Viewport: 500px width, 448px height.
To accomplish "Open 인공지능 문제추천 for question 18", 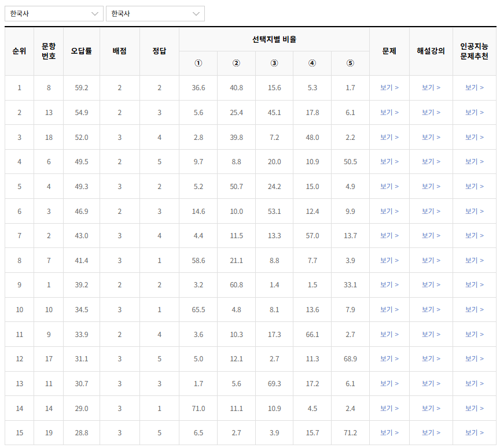I will click(474, 136).
